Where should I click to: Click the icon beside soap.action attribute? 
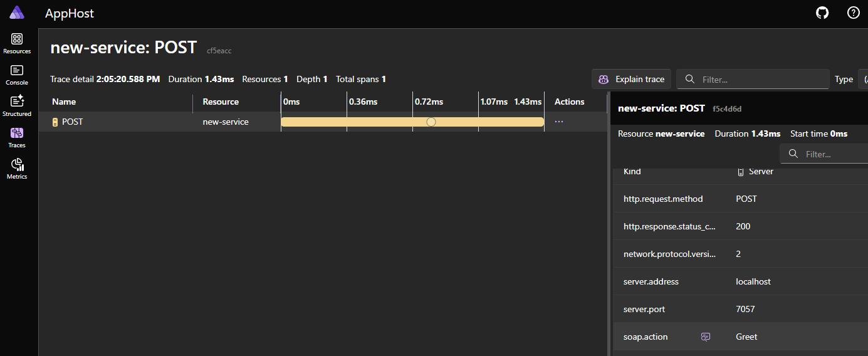point(706,337)
